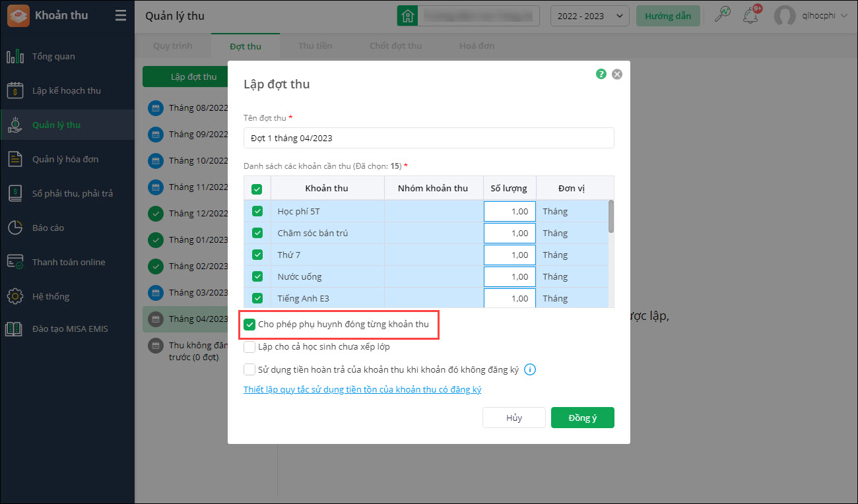Click the green help question mark icon
Image resolution: width=858 pixels, height=504 pixels.
[601, 74]
